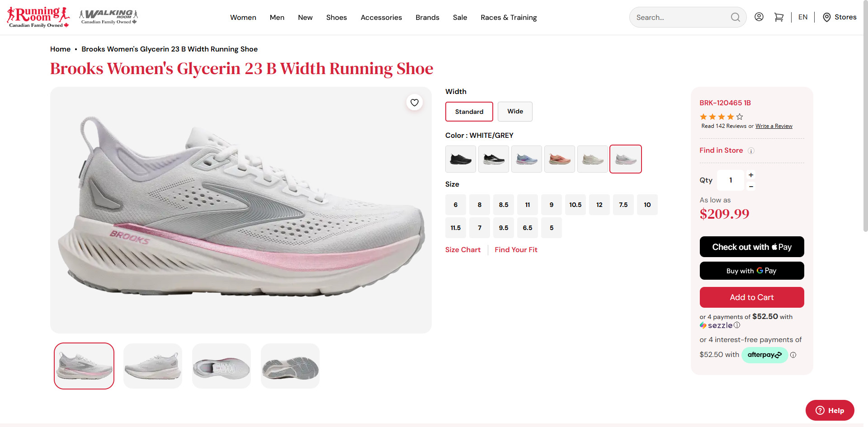Open the Find Your Fit link
The height and width of the screenshot is (427, 868).
click(x=516, y=249)
